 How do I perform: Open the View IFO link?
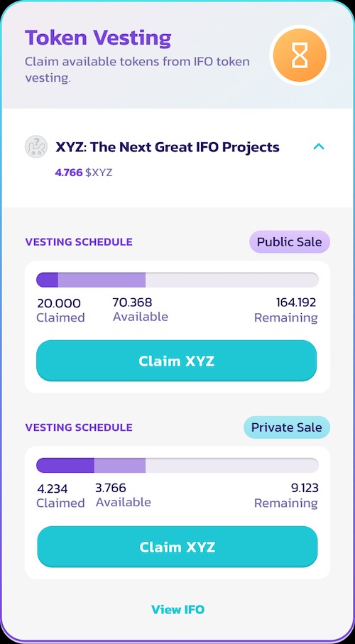click(x=177, y=609)
